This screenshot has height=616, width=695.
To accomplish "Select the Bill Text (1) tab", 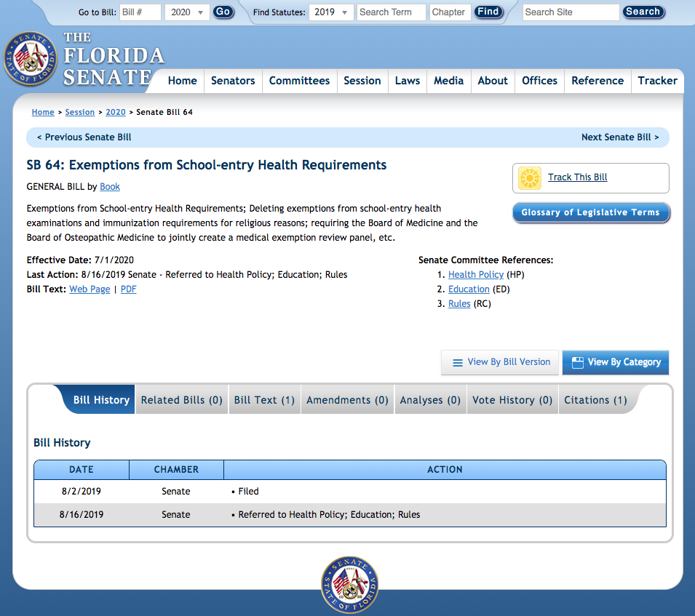I will coord(265,400).
